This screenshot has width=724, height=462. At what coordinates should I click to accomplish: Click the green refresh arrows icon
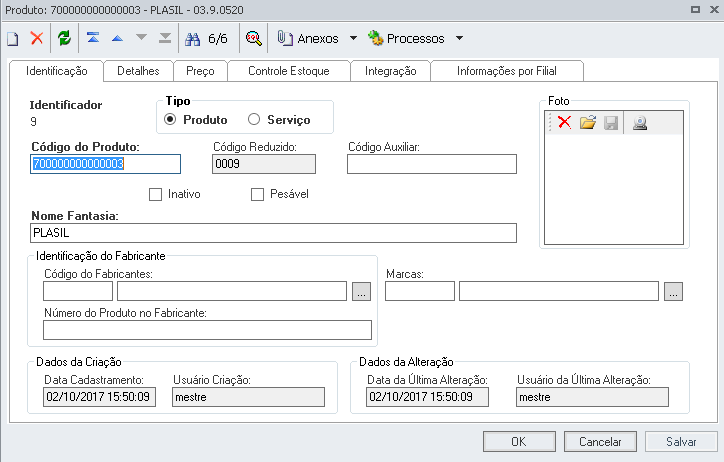[64, 38]
